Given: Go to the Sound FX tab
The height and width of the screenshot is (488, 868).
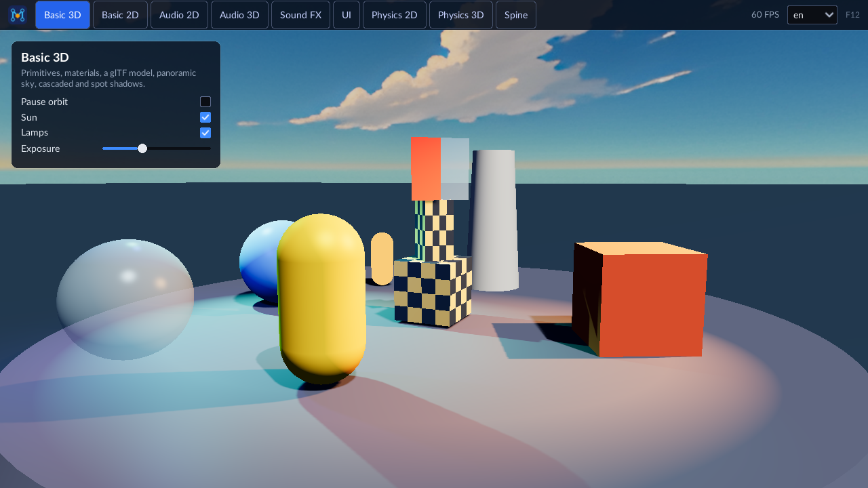Looking at the screenshot, I should pyautogui.click(x=300, y=15).
